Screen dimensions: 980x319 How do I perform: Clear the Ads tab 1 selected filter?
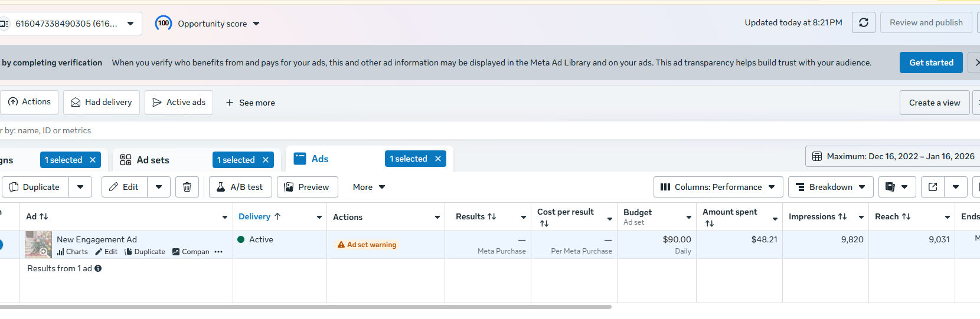[x=438, y=159]
